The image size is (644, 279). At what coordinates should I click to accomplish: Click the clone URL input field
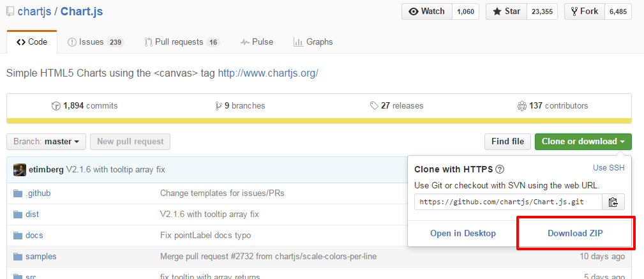(508, 202)
